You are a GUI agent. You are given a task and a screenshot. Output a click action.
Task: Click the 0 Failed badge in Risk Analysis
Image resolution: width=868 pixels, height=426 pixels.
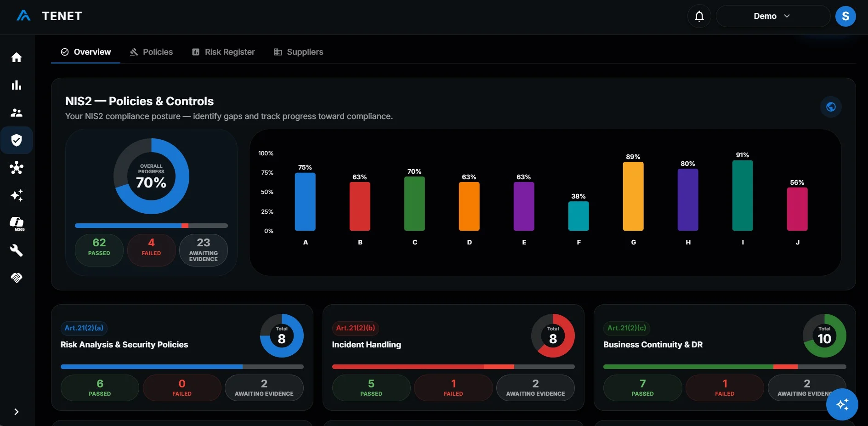coord(182,388)
